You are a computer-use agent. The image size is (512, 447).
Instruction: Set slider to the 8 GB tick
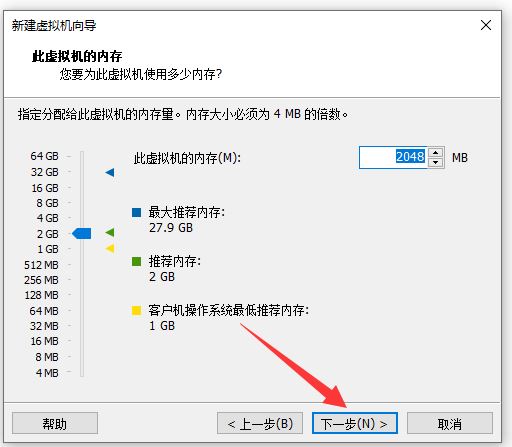pos(82,203)
